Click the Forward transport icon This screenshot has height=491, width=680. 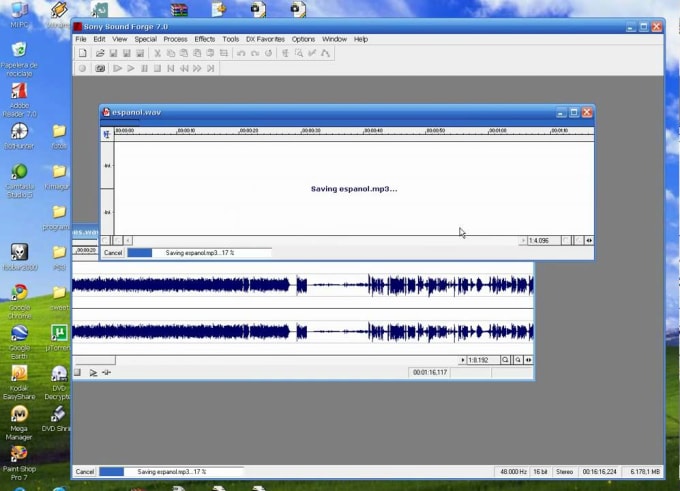click(197, 69)
